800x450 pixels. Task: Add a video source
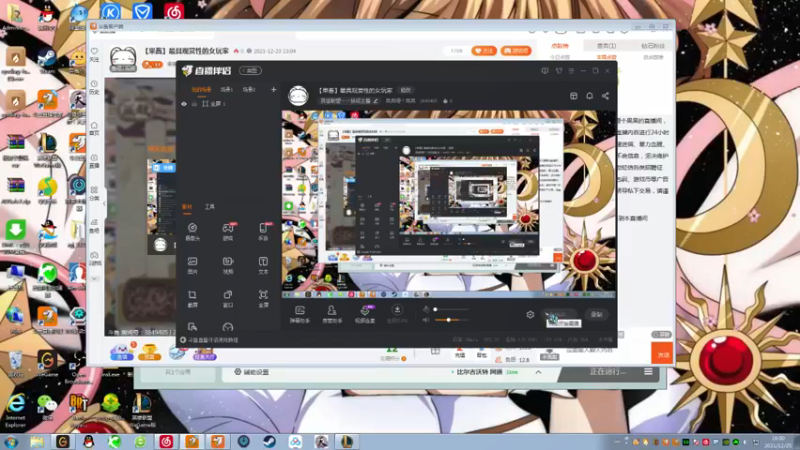coord(228,265)
